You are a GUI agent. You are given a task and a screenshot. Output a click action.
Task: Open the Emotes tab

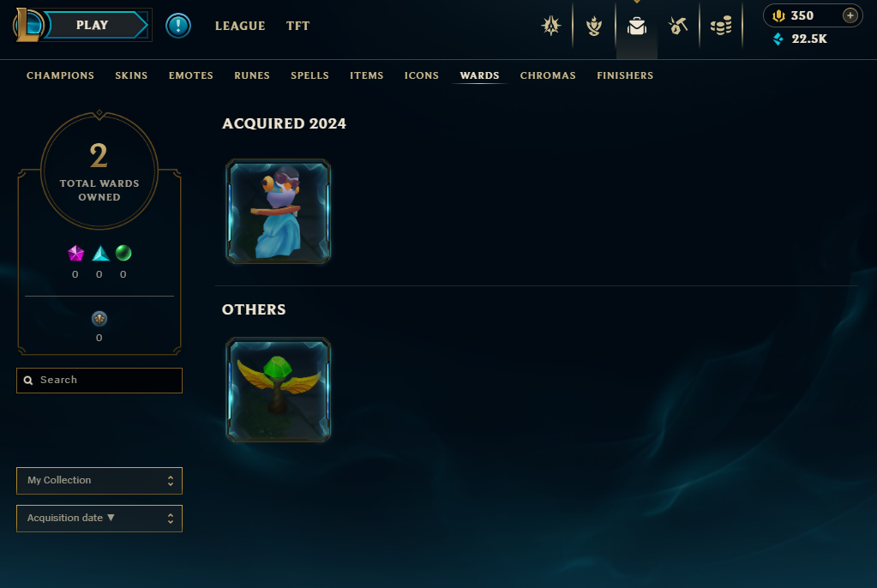click(190, 75)
